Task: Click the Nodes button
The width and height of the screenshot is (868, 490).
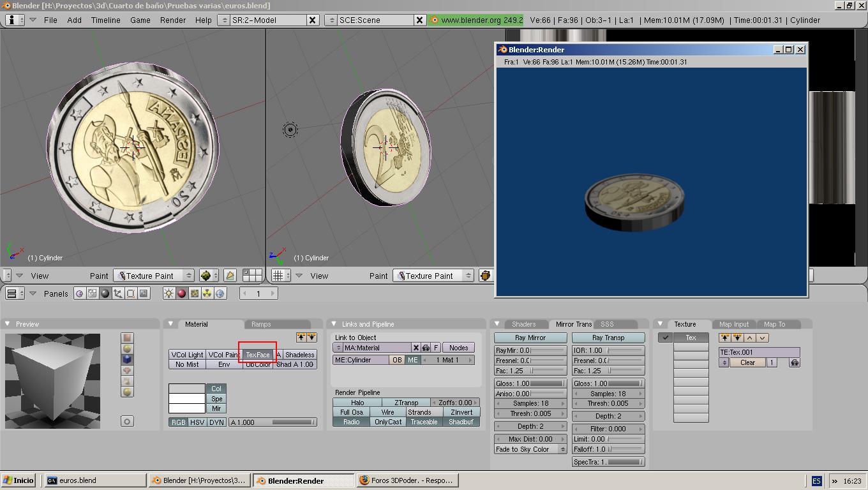Action: pos(458,348)
